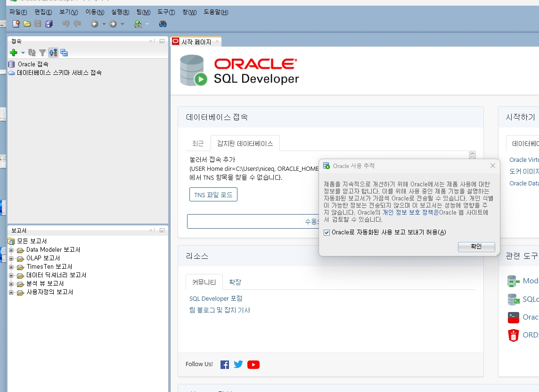
Task: Open the red Oracle terminal tool icon
Action: [x=514, y=317]
